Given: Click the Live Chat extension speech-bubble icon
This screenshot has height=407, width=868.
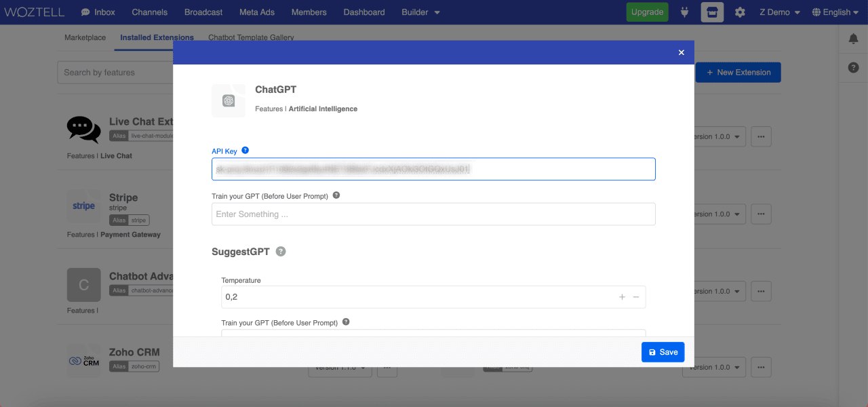Looking at the screenshot, I should pos(84,129).
